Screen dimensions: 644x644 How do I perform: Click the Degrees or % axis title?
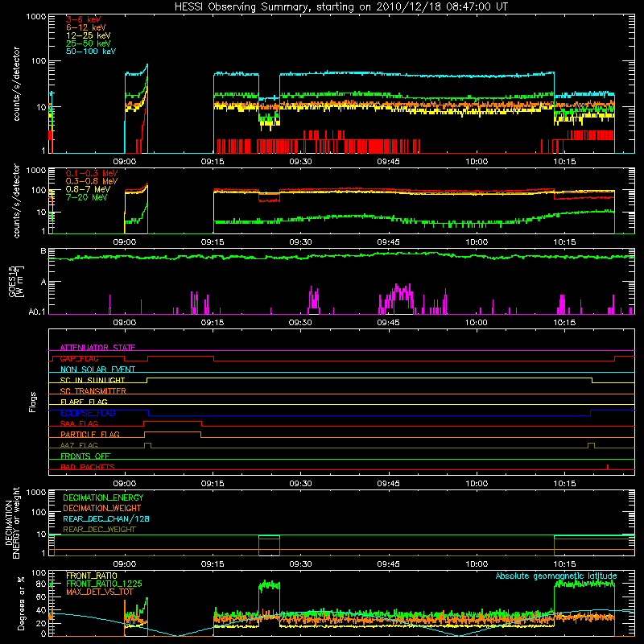point(21,603)
